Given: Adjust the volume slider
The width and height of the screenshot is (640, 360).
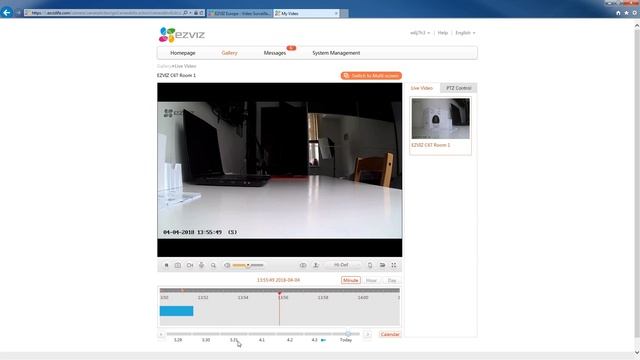Looking at the screenshot, I should coord(248,265).
